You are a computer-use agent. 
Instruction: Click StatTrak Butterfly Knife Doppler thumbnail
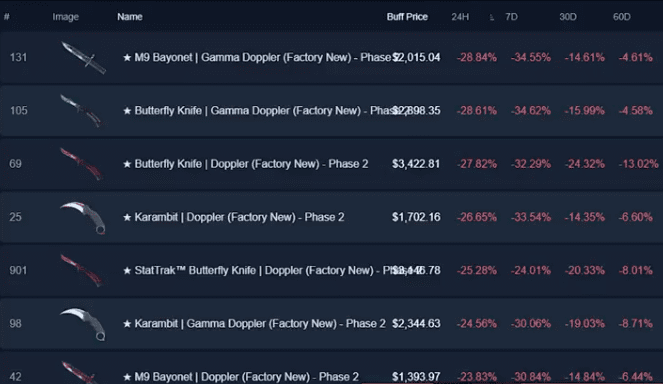click(x=82, y=270)
